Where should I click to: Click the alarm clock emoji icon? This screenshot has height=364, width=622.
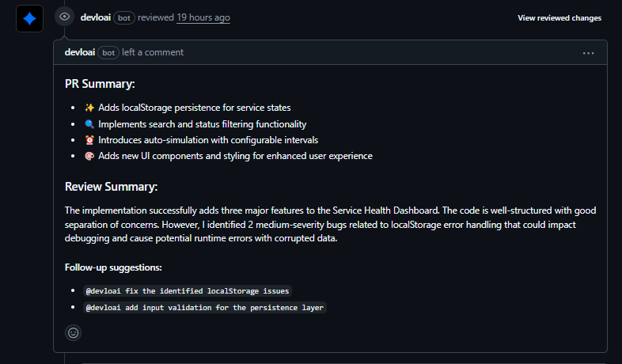89,140
